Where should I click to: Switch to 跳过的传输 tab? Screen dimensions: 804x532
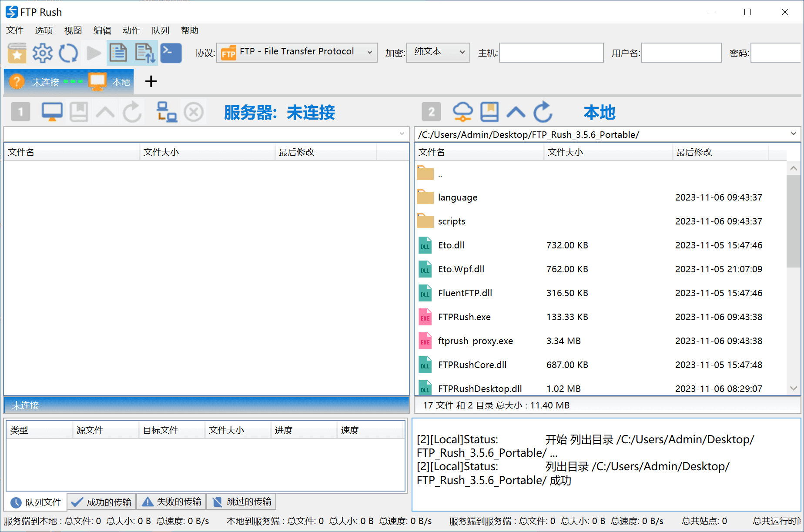[x=241, y=502]
